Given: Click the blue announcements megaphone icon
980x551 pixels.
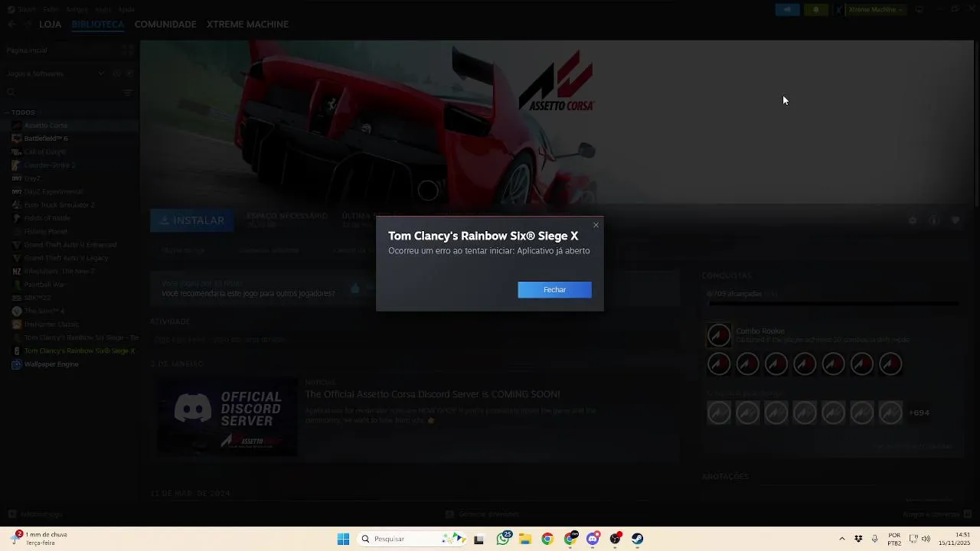Looking at the screenshot, I should coord(787,9).
